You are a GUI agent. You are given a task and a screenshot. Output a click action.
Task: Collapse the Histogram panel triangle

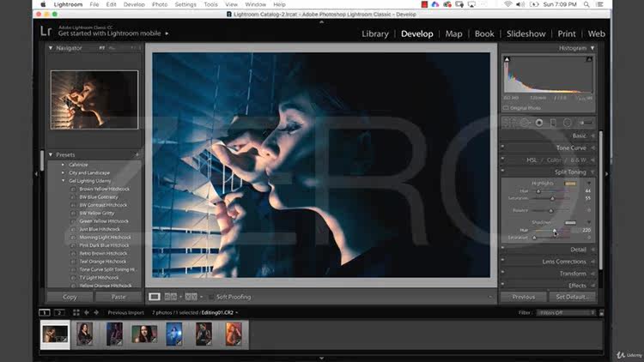[592, 48]
